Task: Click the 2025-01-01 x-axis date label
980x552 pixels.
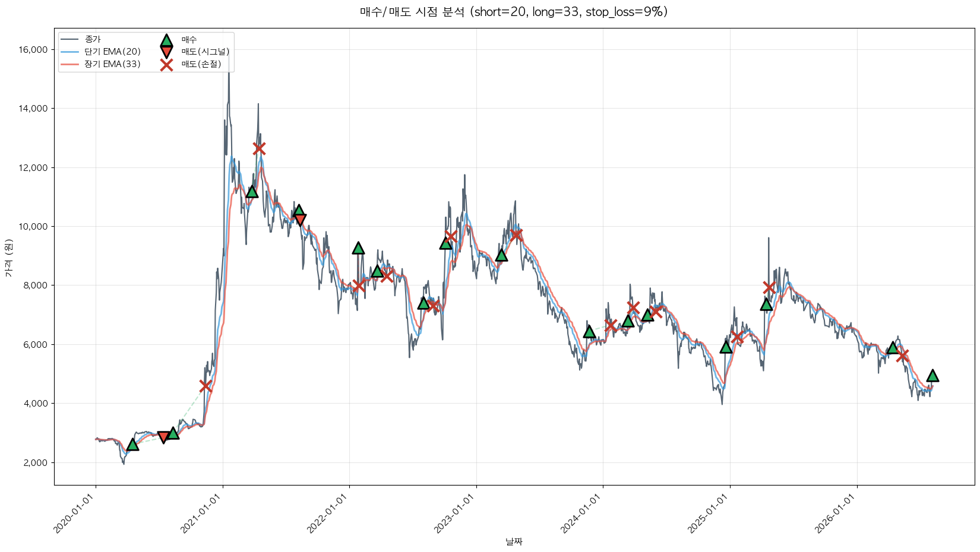Action: click(709, 514)
